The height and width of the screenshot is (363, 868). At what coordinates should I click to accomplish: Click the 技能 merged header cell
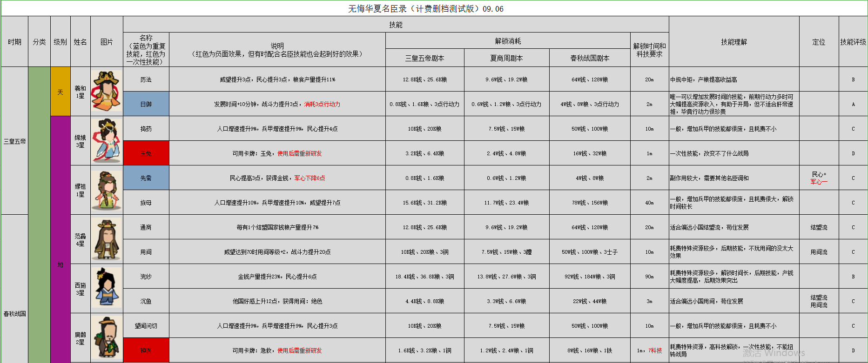[396, 25]
